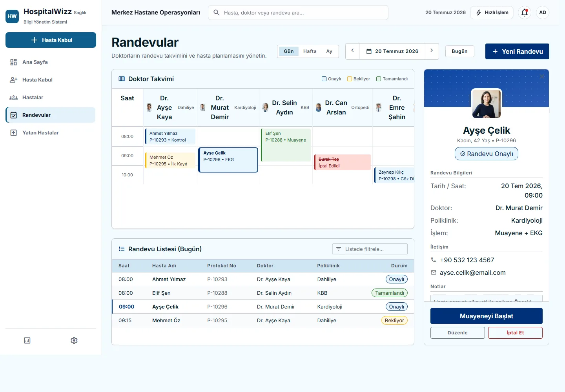Click the AD user avatar

(x=543, y=13)
